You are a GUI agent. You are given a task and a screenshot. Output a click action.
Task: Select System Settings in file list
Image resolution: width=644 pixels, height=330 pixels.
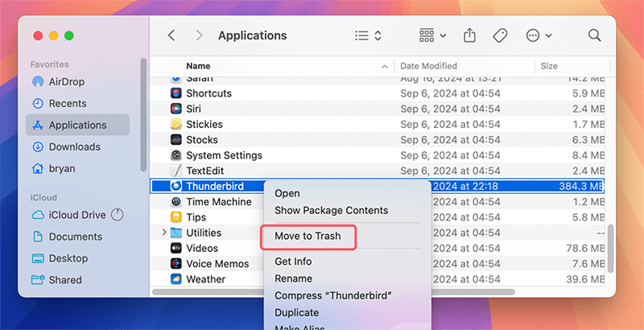[x=224, y=155]
